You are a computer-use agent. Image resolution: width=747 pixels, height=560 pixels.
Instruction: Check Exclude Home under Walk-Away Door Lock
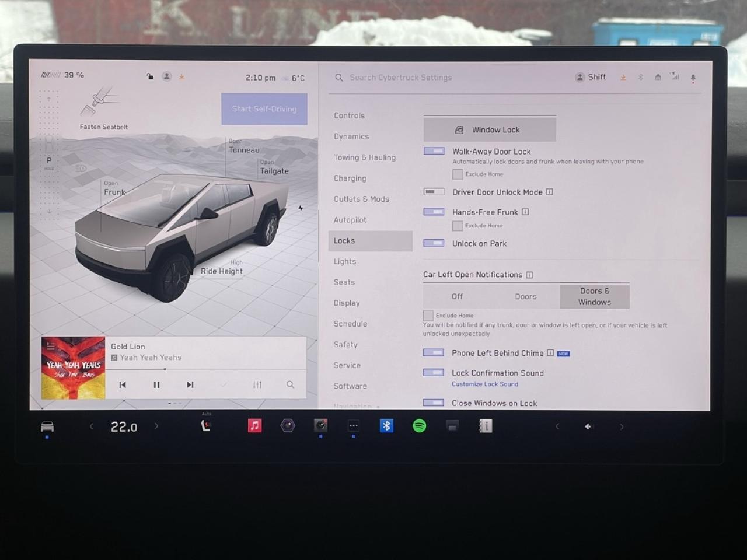point(458,174)
